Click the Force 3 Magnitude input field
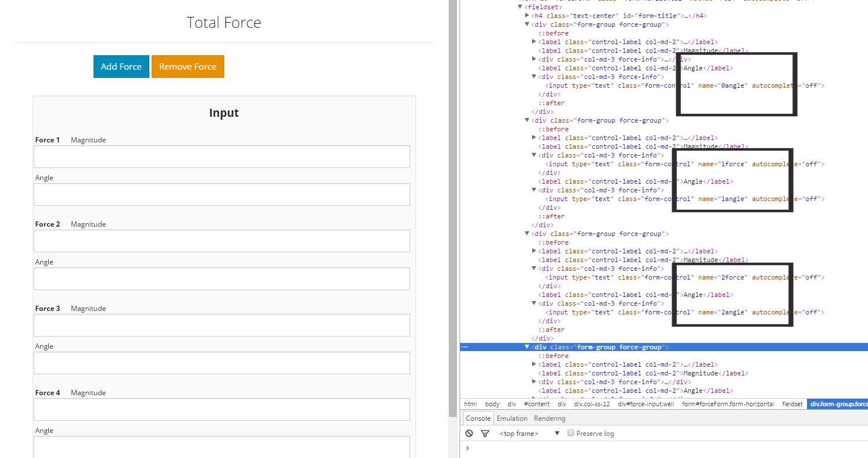 point(222,325)
